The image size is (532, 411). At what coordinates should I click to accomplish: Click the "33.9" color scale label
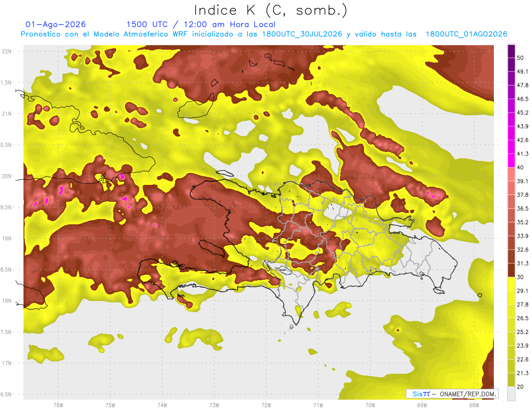[523, 236]
